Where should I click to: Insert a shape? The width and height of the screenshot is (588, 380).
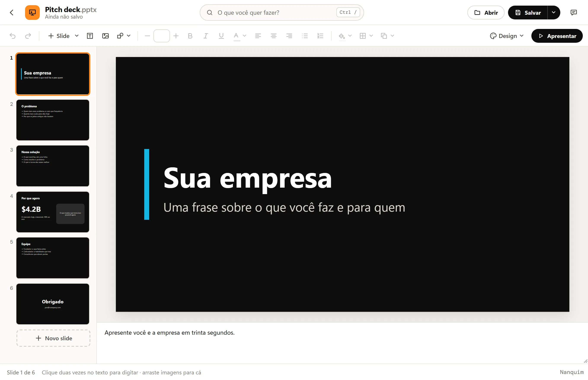coord(120,36)
